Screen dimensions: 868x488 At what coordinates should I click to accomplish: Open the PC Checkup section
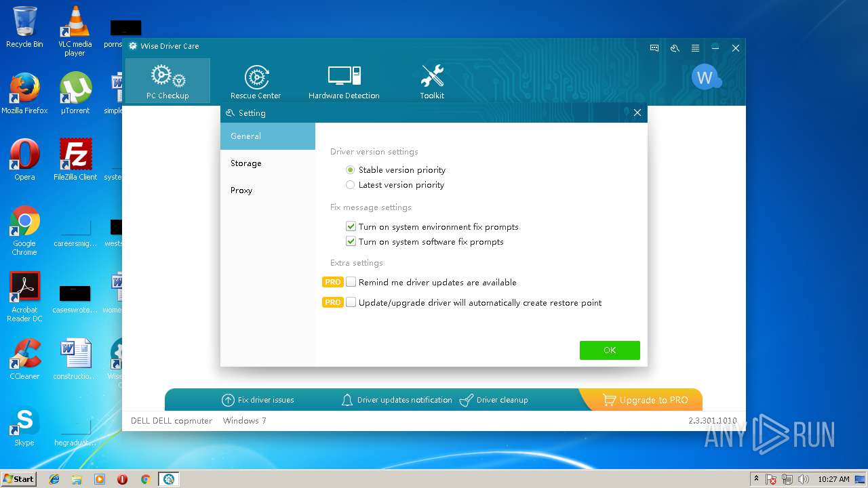tap(167, 81)
